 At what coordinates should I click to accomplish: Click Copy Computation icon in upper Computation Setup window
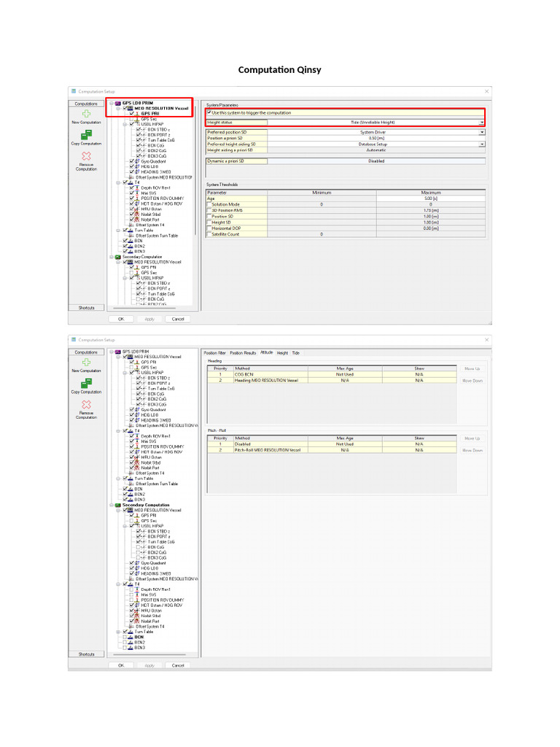click(86, 135)
